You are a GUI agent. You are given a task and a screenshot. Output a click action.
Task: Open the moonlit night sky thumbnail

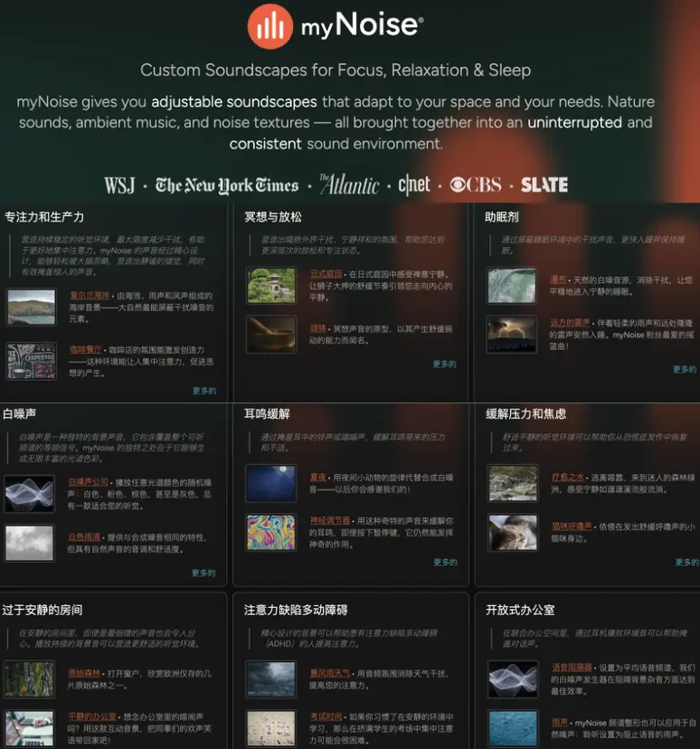271,483
